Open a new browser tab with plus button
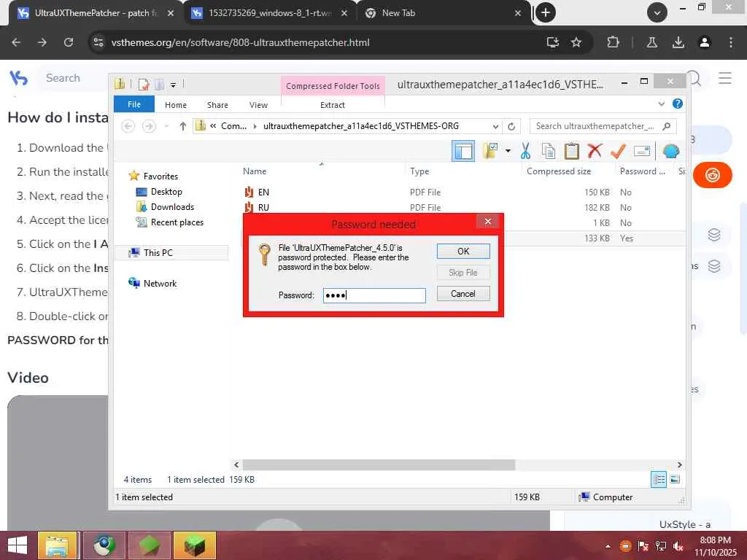 point(546,13)
